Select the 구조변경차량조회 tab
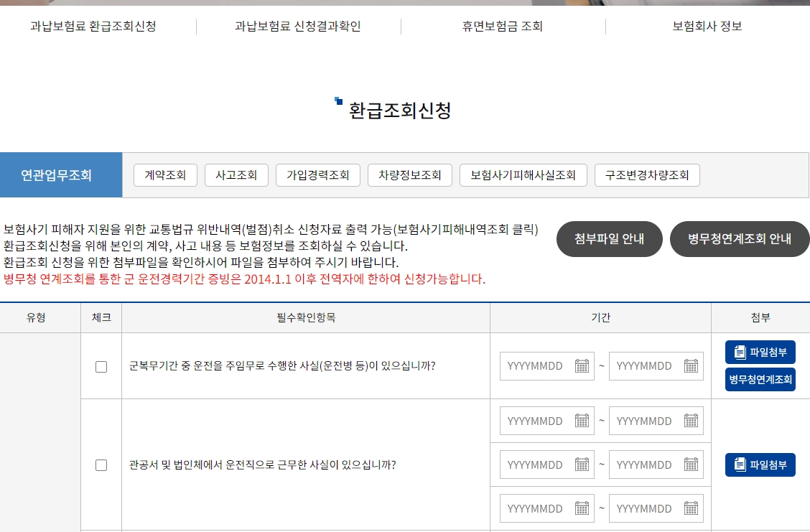Screen dimensions: 810x532 tap(646, 174)
